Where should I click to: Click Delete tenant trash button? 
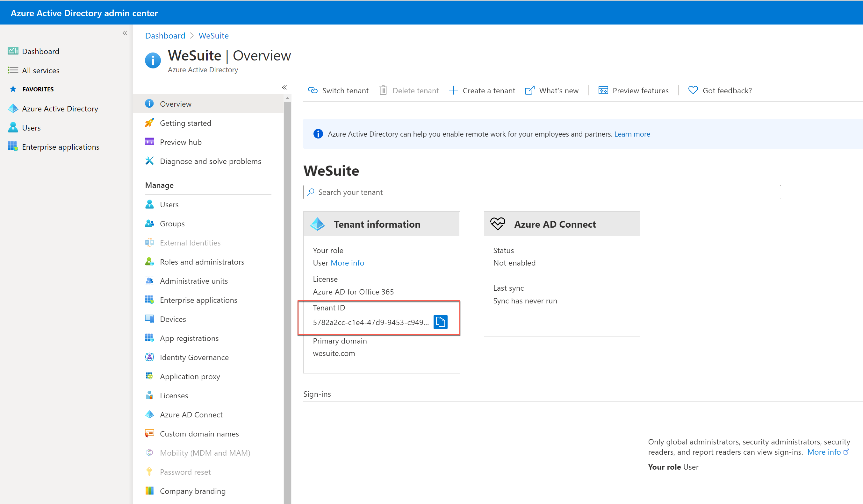pyautogui.click(x=409, y=90)
